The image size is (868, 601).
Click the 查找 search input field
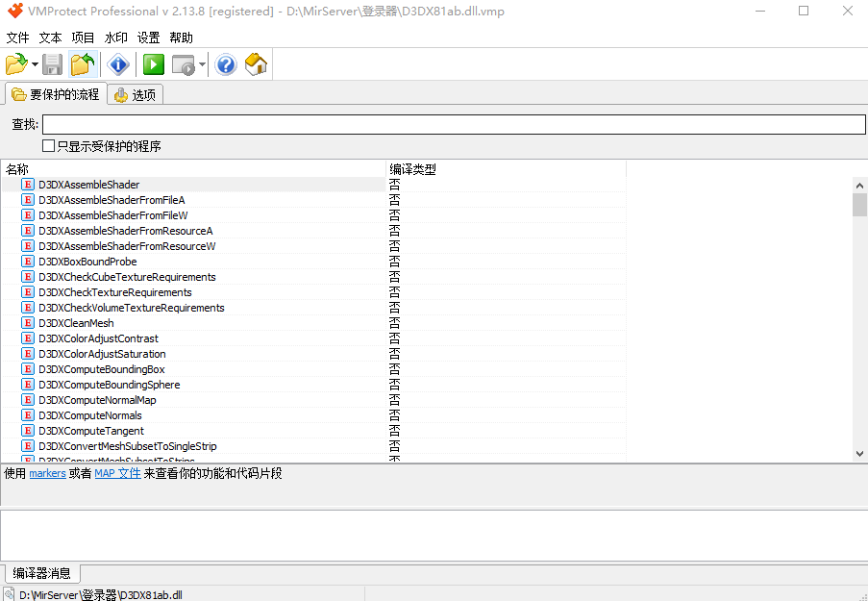454,124
